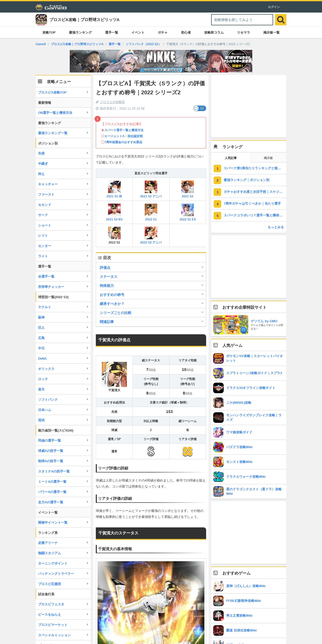Open プロスピフェスタ sidebar link

63,604
